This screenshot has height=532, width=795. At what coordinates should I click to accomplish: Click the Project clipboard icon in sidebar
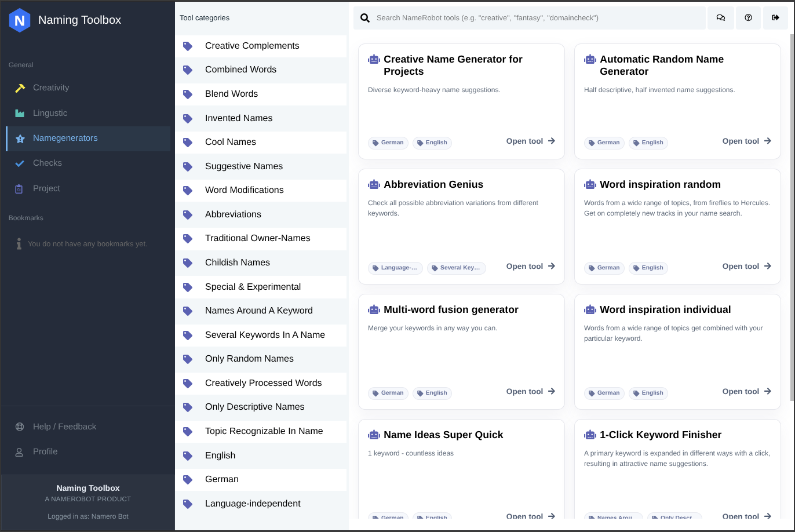(20, 189)
